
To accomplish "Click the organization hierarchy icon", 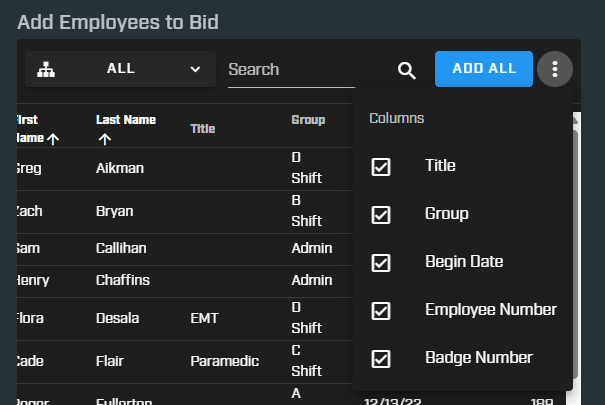I will (46, 69).
